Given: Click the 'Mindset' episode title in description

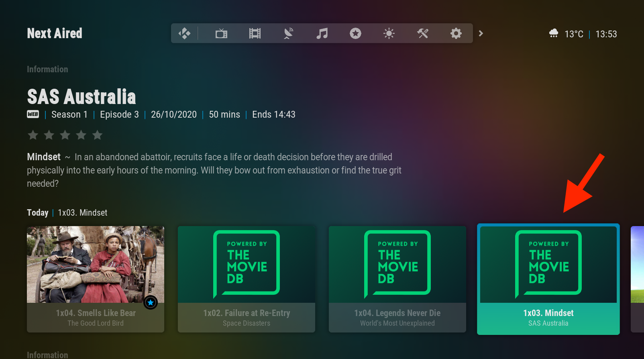Looking at the screenshot, I should pos(44,157).
